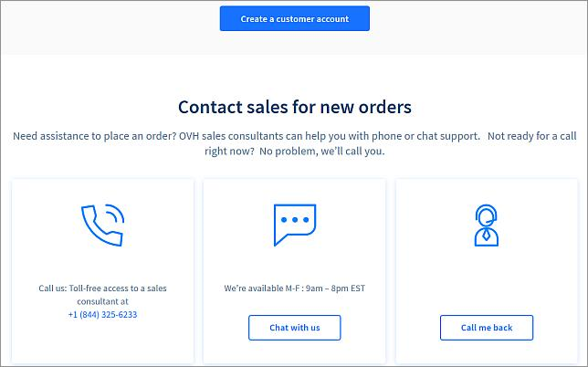Select the Contact sales for new orders heading
588x367 pixels.
[x=295, y=107]
